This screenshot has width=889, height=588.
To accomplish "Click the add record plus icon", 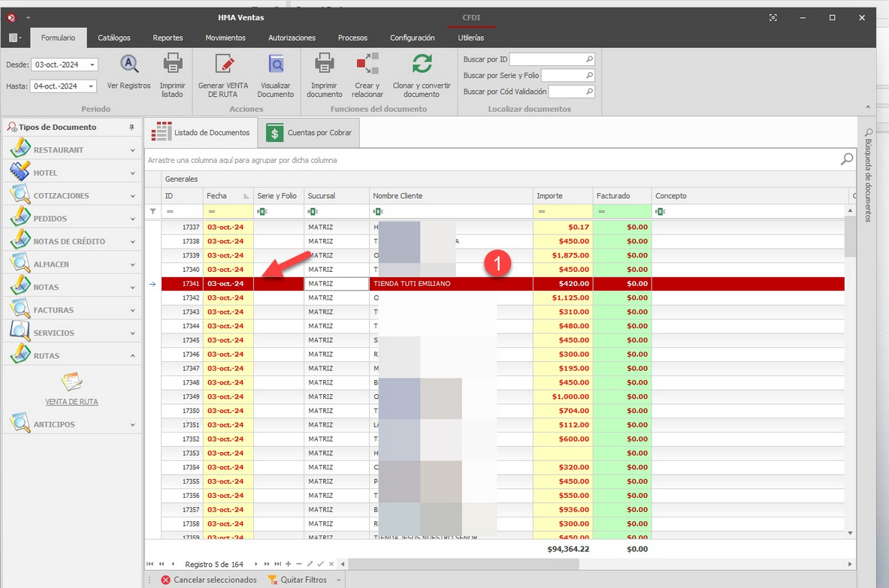I will (x=288, y=564).
